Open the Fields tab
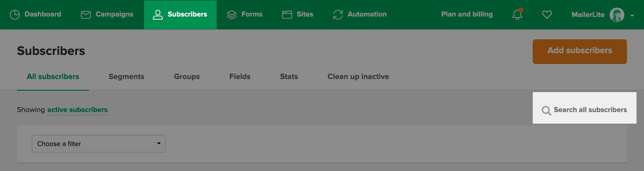644x171 pixels. (240, 77)
